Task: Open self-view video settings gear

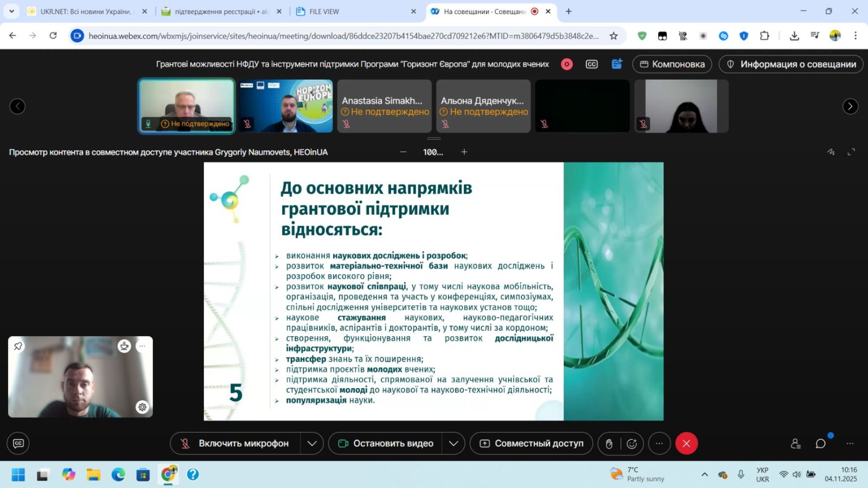Action: click(x=142, y=407)
